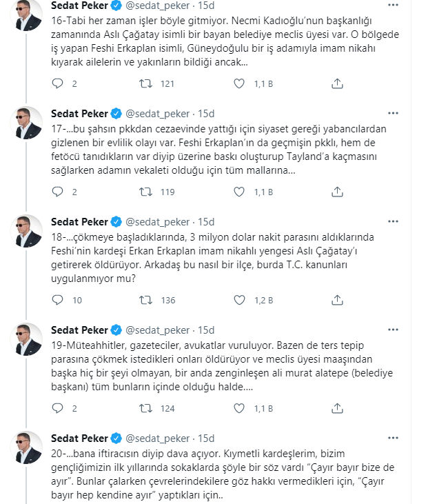428x504 pixels.
Task: Open more options menu on tweet 18
Action: [393, 221]
